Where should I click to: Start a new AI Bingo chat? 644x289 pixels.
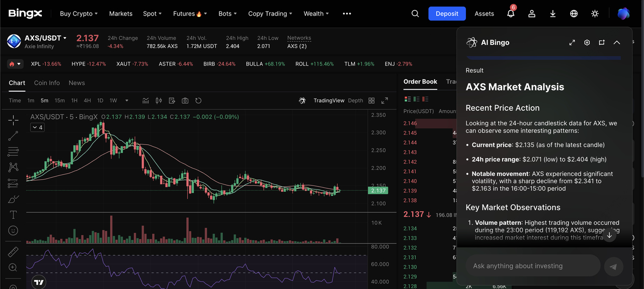click(x=602, y=43)
